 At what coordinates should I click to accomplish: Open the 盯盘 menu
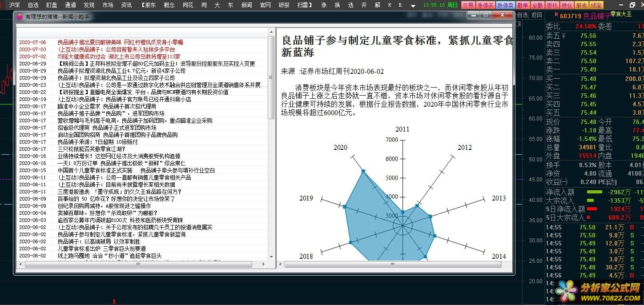(52, 5)
